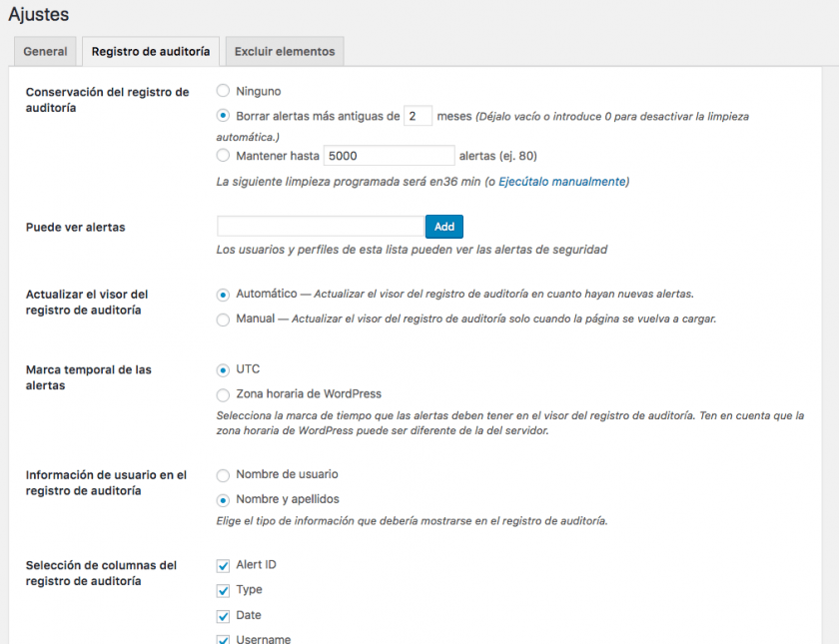This screenshot has width=839, height=644.
Task: Select Borrar alertas más antiguas option
Action: pos(224,116)
